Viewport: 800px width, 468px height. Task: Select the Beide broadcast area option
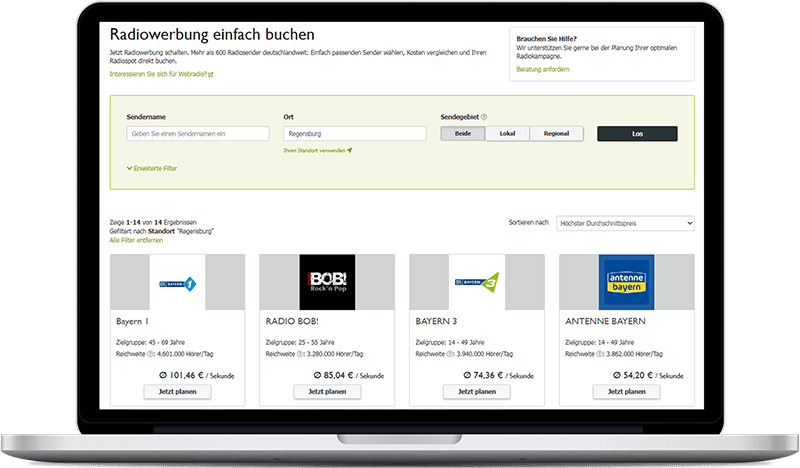pos(462,133)
